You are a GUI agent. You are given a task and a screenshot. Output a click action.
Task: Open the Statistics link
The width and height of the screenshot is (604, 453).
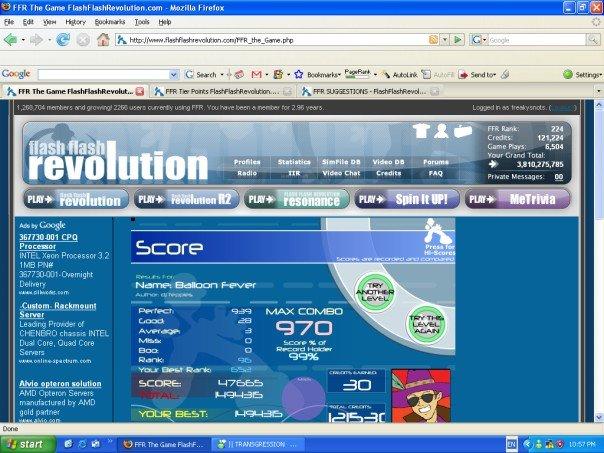[x=294, y=162]
